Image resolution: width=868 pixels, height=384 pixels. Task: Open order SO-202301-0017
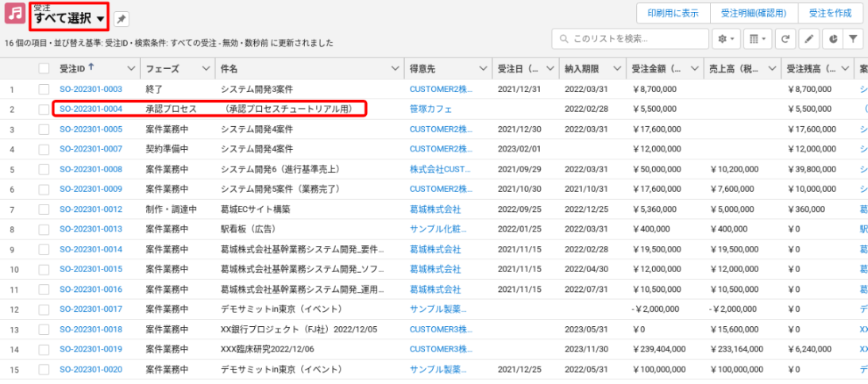(91, 309)
